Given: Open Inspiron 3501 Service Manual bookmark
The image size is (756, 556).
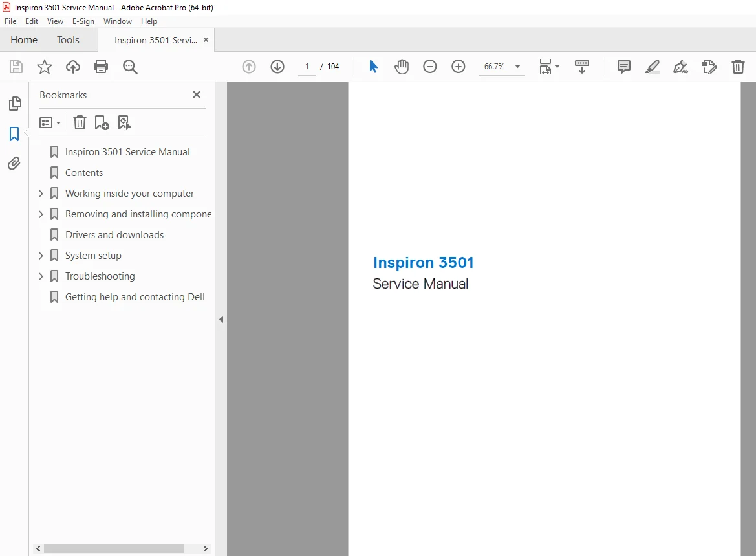Looking at the screenshot, I should point(127,152).
